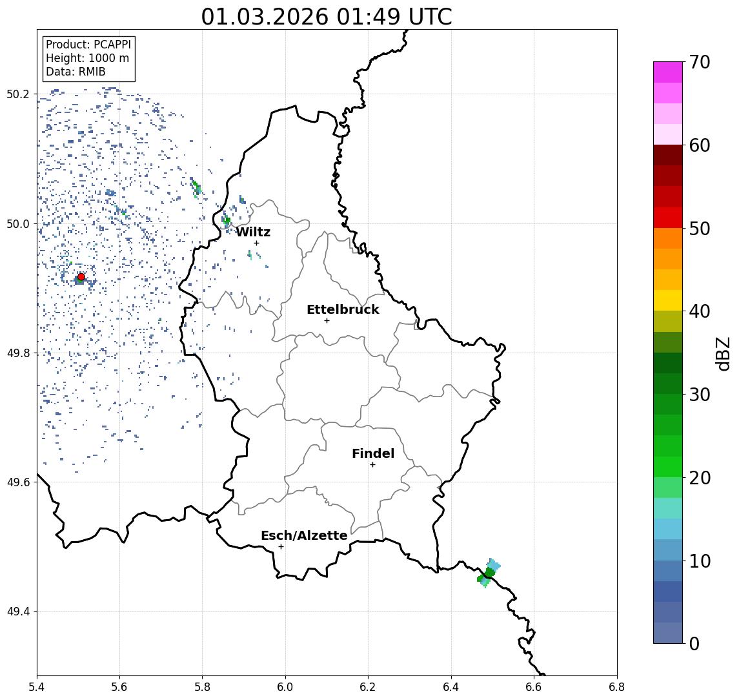Click the longitude tick label 5.6
The width and height of the screenshot is (739, 700).
pos(119,687)
